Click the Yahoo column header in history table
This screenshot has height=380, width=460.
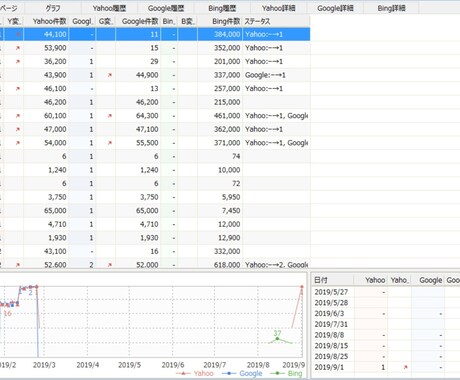click(x=371, y=280)
